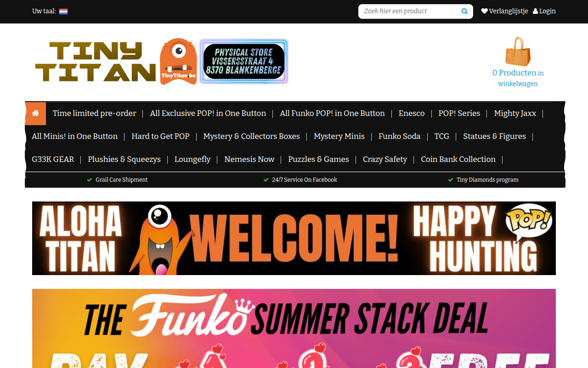This screenshot has width=588, height=368.
Task: Select Coin Bank Collection menu item
Action: pos(458,159)
